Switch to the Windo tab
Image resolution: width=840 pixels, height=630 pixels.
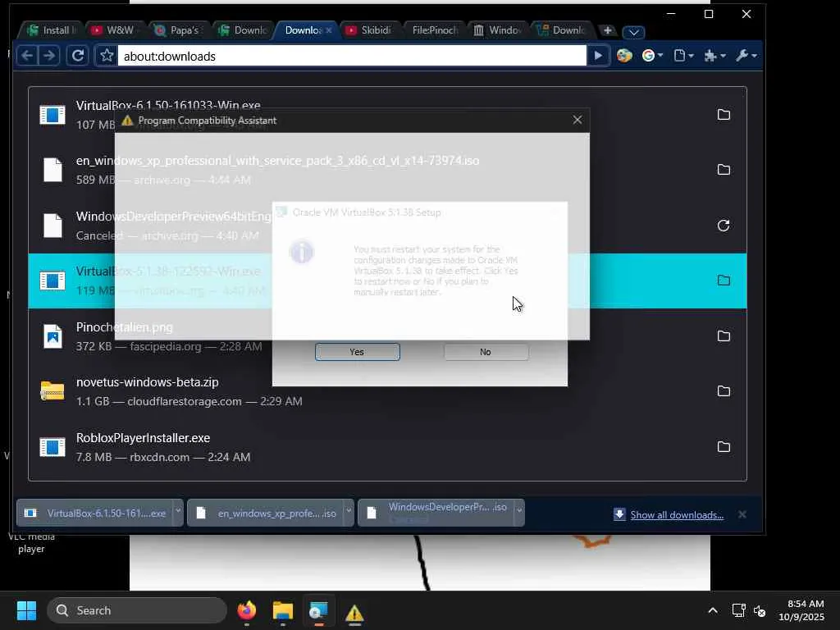click(x=498, y=30)
